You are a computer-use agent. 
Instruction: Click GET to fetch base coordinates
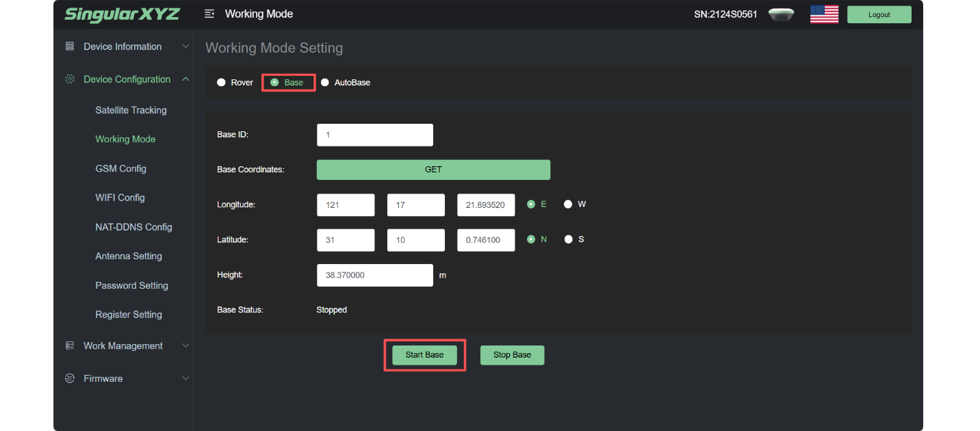click(433, 170)
